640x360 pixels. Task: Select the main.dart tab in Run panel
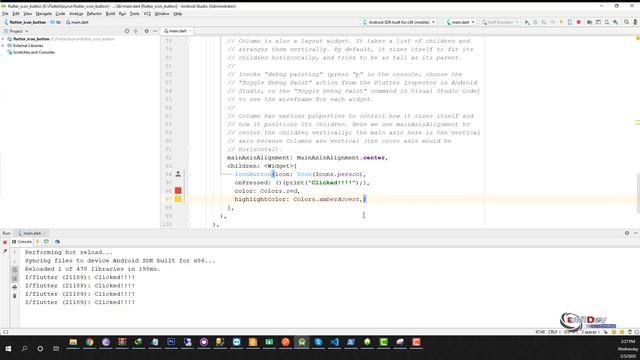pyautogui.click(x=32, y=233)
